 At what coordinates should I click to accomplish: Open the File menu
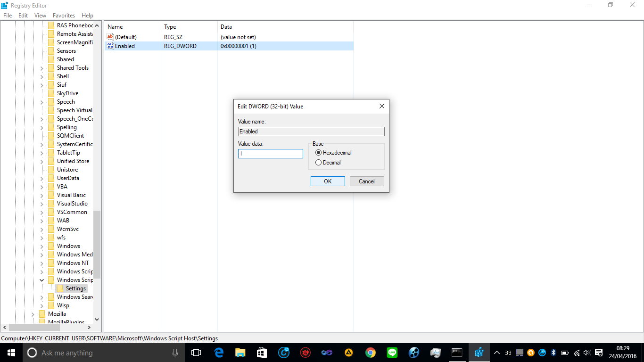(8, 16)
